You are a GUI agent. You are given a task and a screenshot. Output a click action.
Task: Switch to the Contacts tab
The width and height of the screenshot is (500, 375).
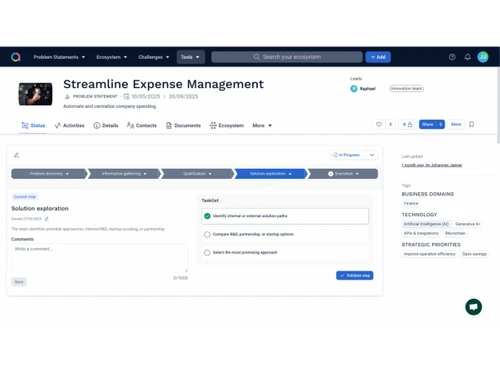pos(142,125)
